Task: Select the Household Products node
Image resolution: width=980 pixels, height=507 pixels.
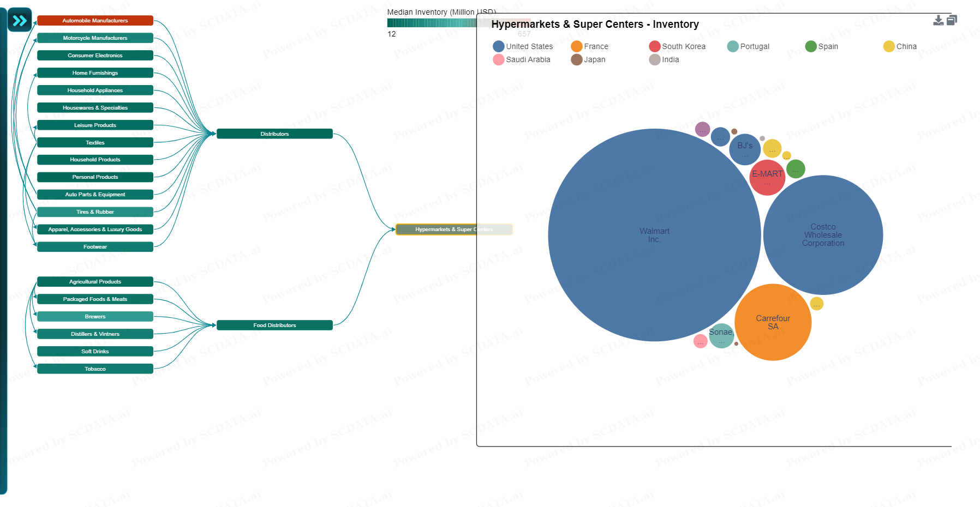Action: pyautogui.click(x=95, y=160)
